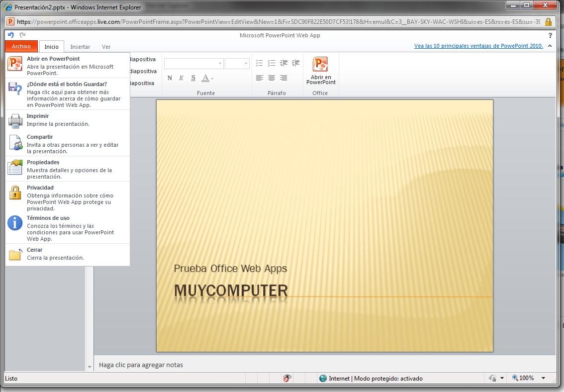Choose Compartir in the Archivo menu
The height and width of the screenshot is (392, 564).
click(68, 143)
